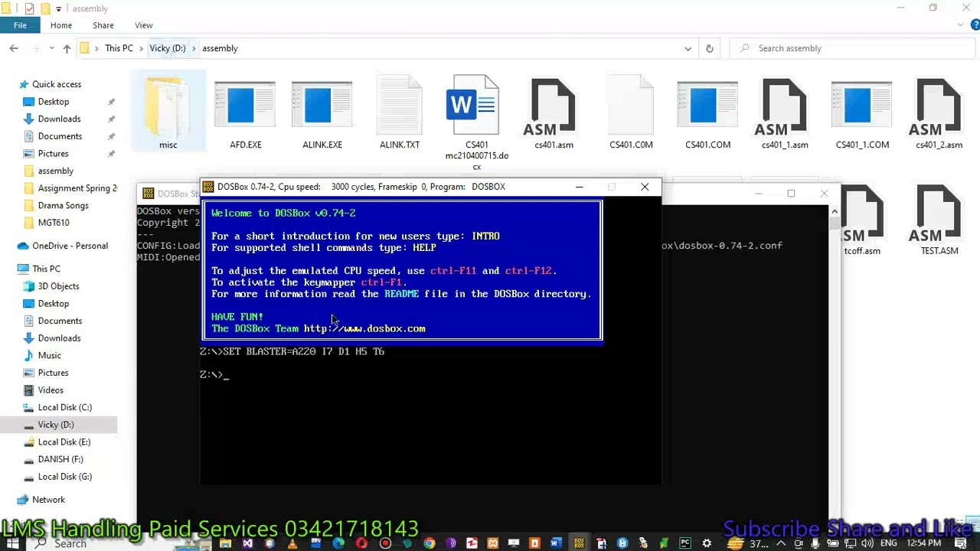Screen dimensions: 980x551
Task: Open DANISH (F:) drive in sidebar
Action: click(60, 459)
